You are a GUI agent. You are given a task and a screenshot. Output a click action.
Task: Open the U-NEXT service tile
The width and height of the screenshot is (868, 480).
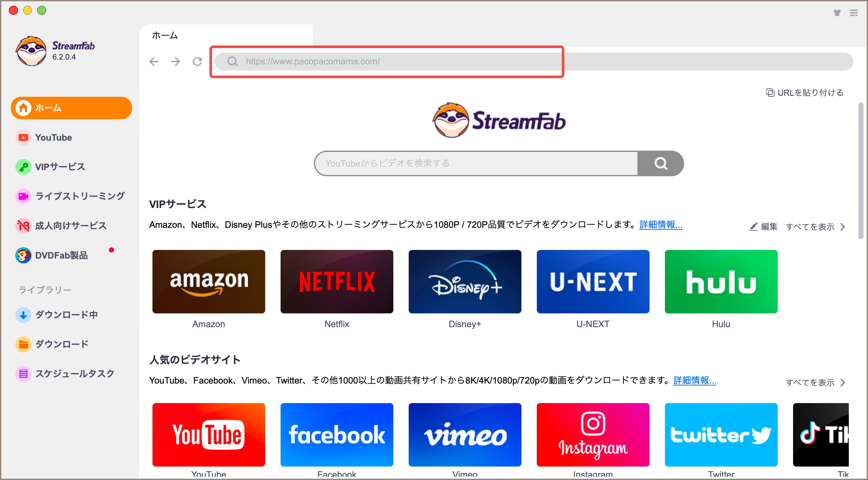coord(593,281)
